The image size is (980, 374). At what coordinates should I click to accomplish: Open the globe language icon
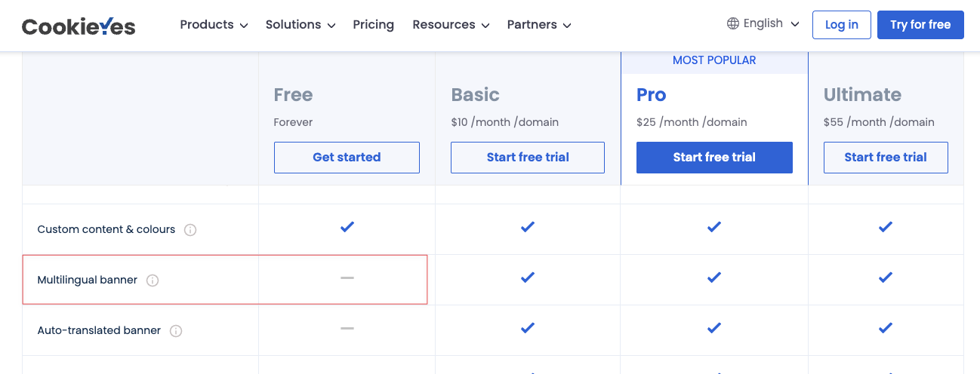pos(732,23)
